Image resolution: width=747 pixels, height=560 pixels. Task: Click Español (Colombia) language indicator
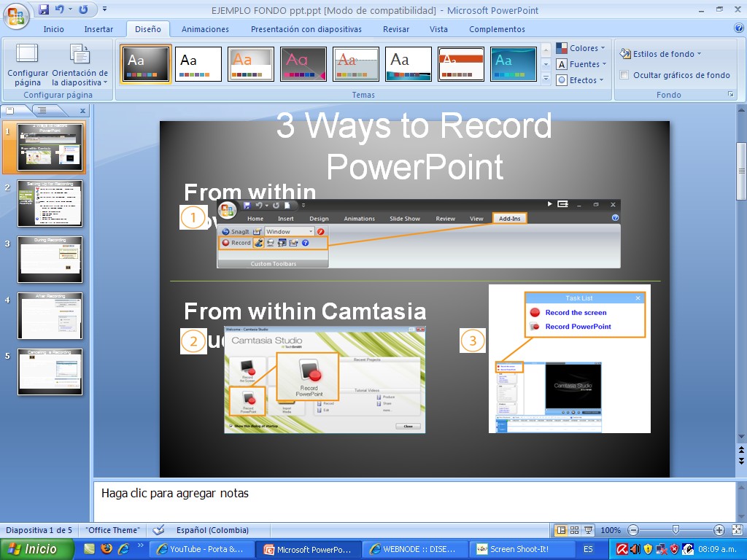point(212,530)
